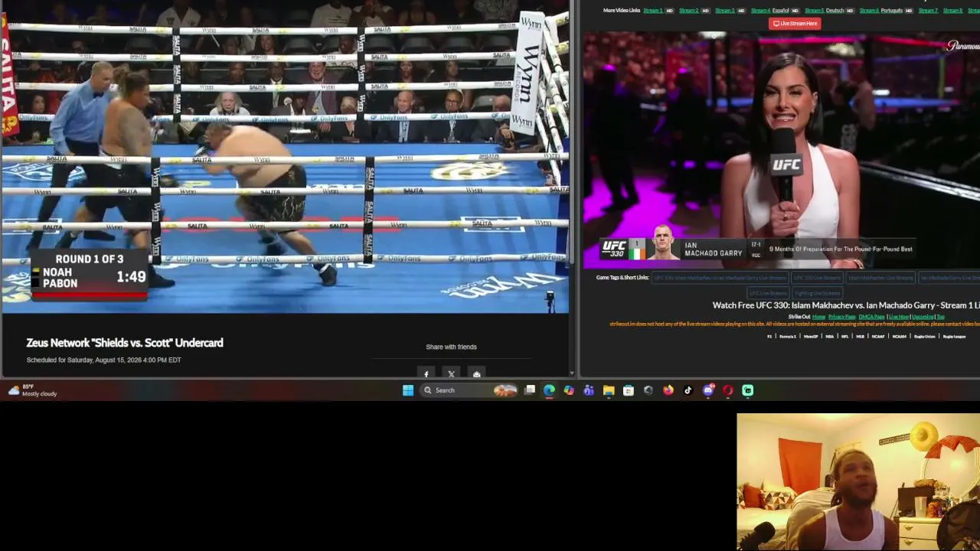Open the DMCA Page link
This screenshot has height=551, width=980.
[871, 317]
